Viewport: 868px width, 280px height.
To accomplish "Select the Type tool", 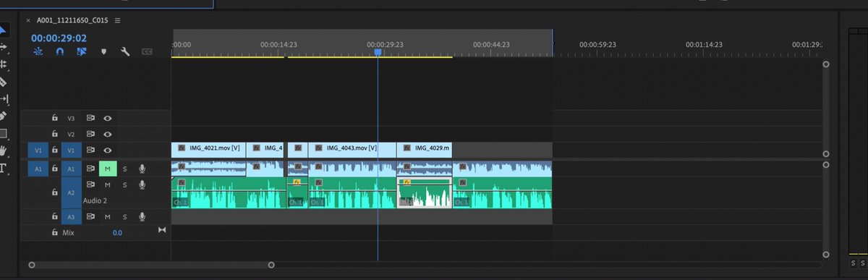I will click(3, 169).
